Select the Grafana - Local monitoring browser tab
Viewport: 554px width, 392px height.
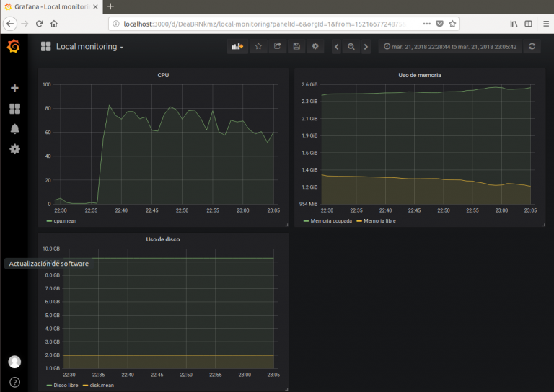click(x=52, y=6)
